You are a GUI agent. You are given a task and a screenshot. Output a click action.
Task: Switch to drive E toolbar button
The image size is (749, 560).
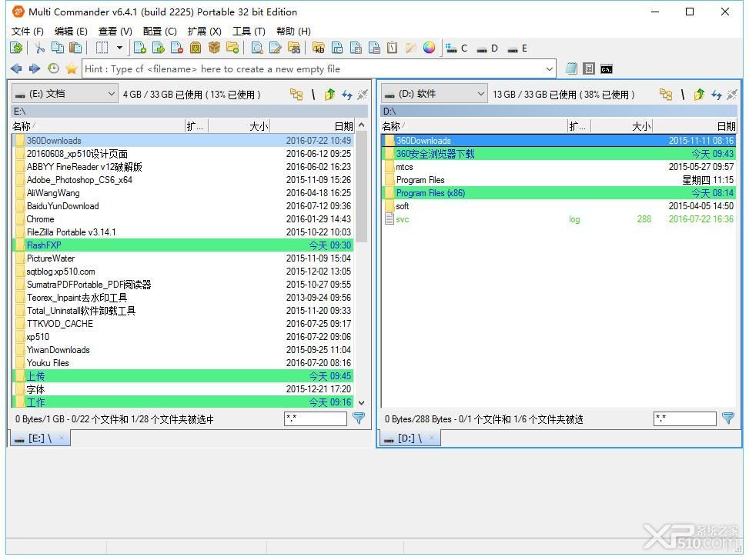point(518,48)
